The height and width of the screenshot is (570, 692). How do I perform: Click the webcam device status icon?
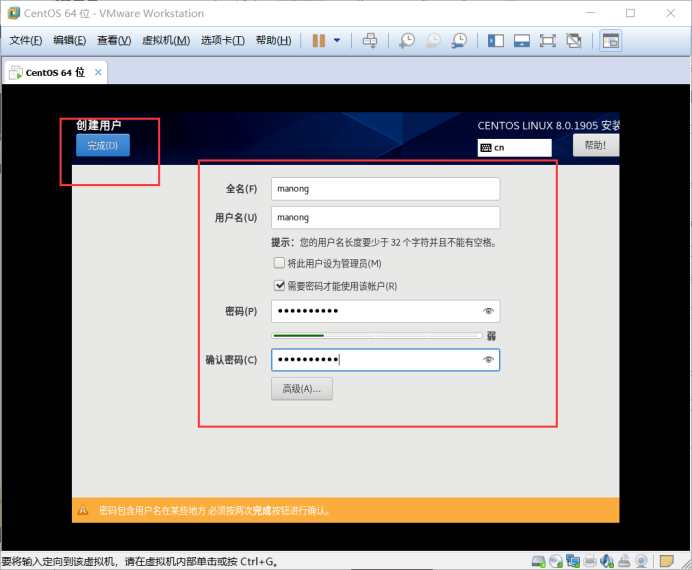pyautogui.click(x=641, y=561)
